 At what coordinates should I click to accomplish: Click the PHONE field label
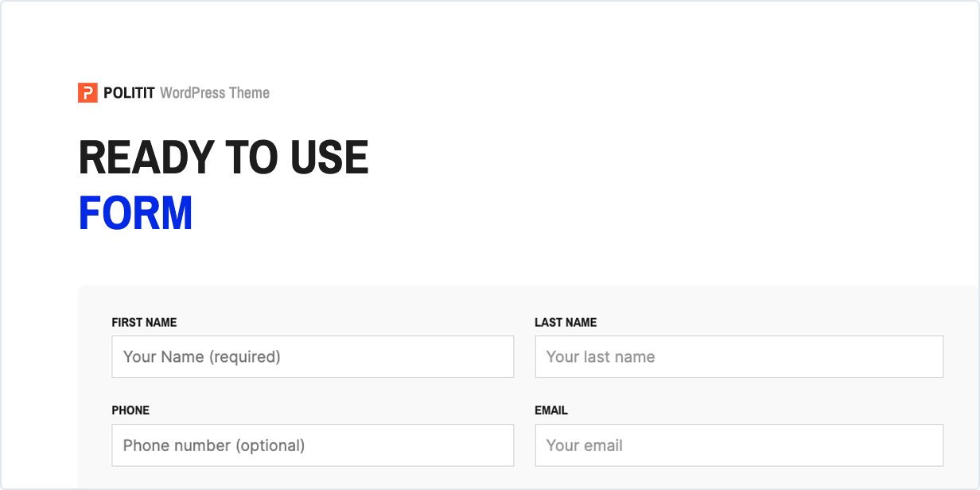click(130, 410)
